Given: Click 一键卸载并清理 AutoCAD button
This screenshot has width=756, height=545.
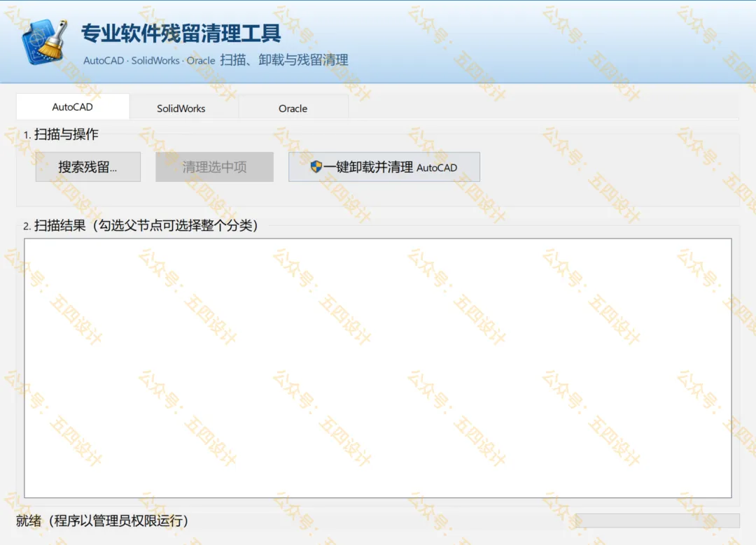Looking at the screenshot, I should point(384,167).
